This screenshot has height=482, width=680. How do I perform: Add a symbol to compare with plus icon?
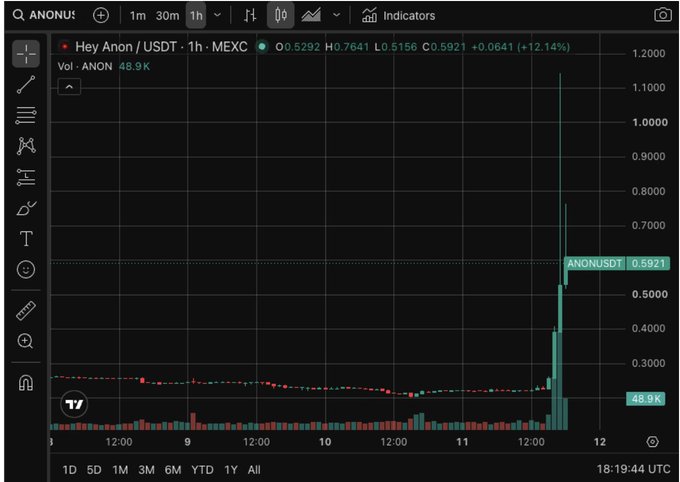coord(101,15)
